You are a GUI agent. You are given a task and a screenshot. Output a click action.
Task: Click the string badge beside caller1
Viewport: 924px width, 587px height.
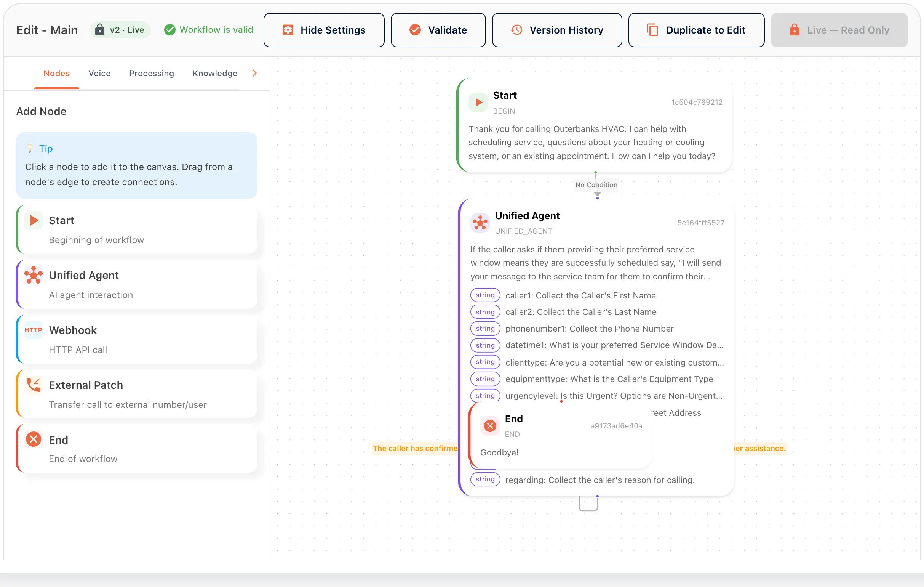[485, 295]
